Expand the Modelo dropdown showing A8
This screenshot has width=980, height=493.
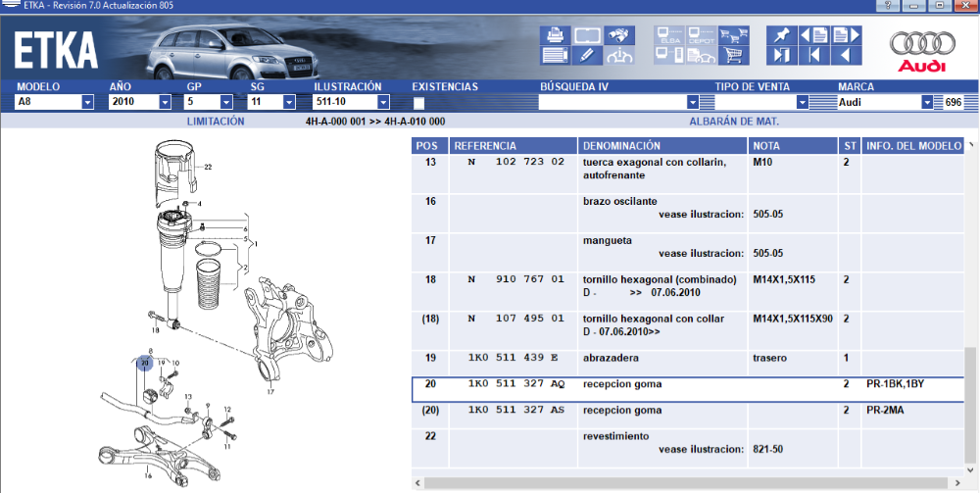pyautogui.click(x=87, y=102)
